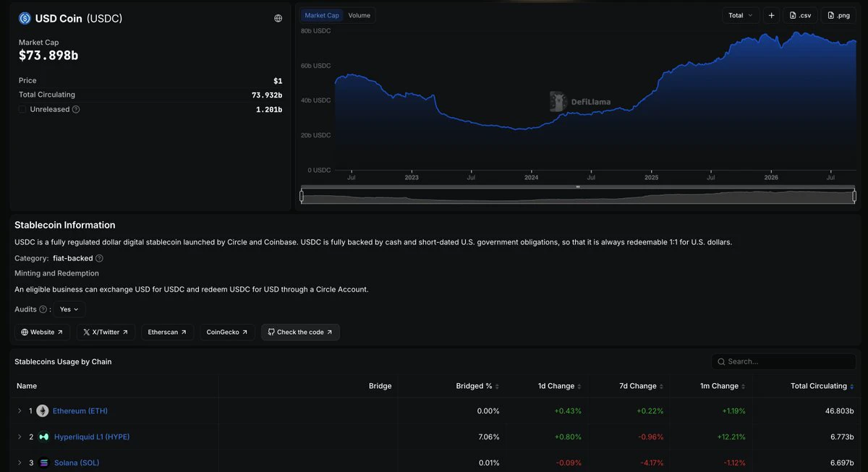Open the Website link
This screenshot has height=472, width=868.
42,332
